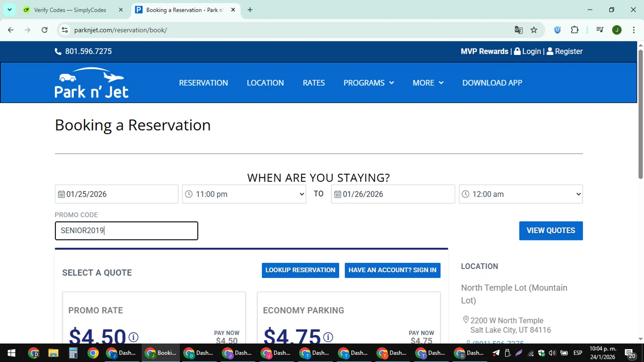Go to the LOCATION nav item
Screen dimensions: 644x362
point(265,83)
